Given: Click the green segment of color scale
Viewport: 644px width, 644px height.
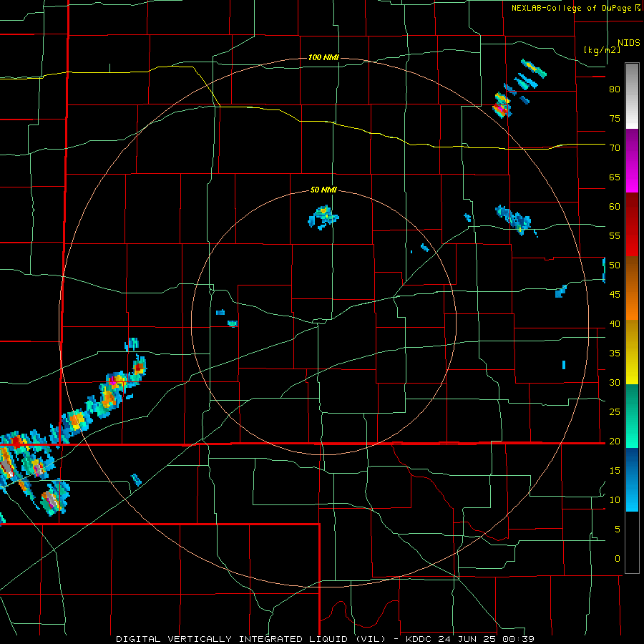Looking at the screenshot, I should (633, 416).
